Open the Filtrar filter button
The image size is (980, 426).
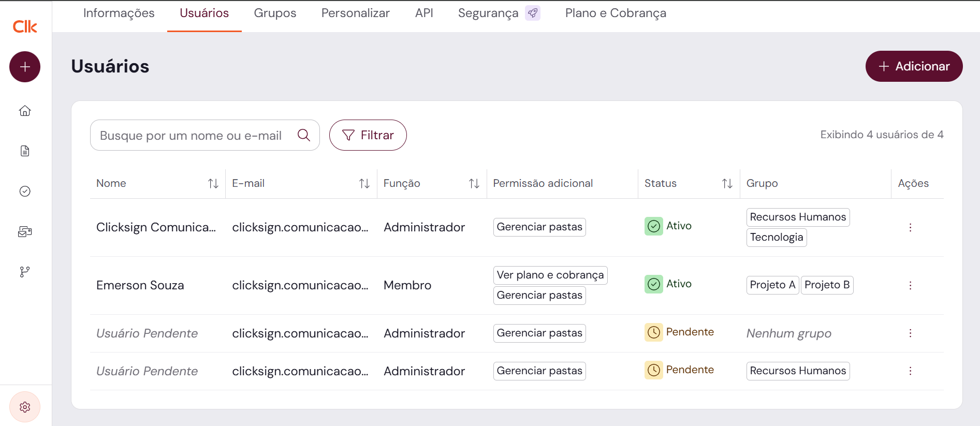[368, 135]
